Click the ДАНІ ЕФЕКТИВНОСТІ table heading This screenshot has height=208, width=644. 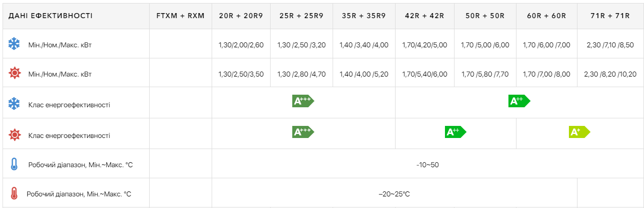pyautogui.click(x=50, y=16)
